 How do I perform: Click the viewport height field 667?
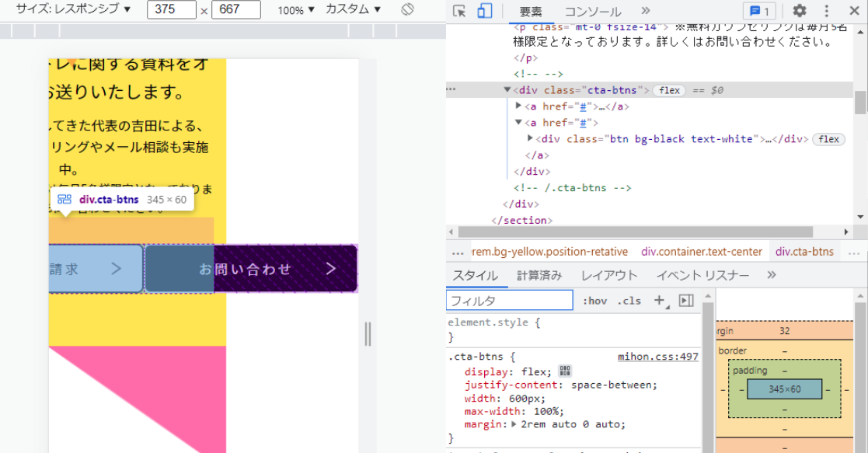[x=236, y=9]
